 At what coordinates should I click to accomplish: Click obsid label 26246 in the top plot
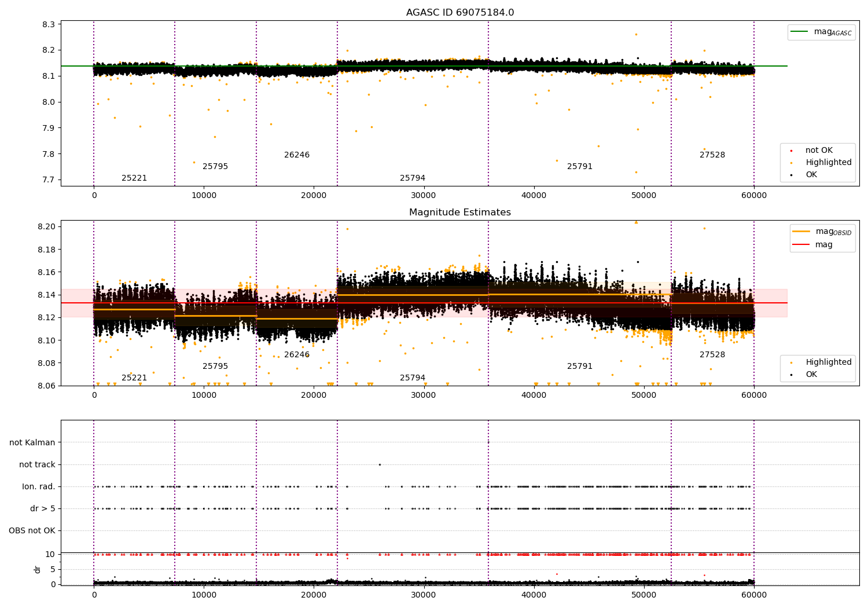[x=297, y=155]
